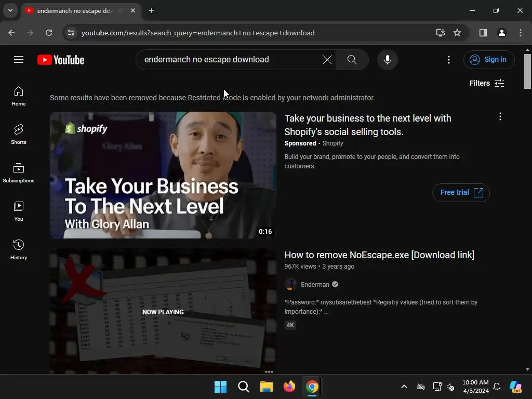Go to YouTube home via logo
Screen dimensions: 532x399
pos(61,60)
